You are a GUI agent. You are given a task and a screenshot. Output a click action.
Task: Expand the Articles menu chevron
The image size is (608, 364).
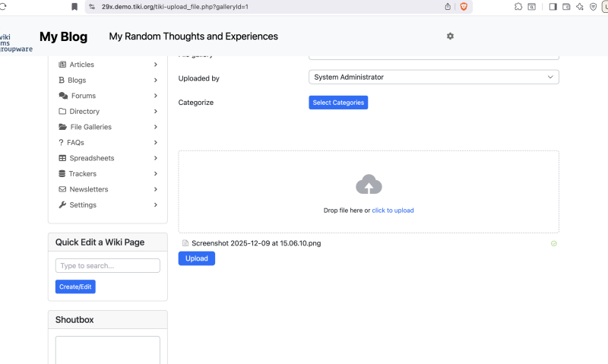[x=156, y=65]
